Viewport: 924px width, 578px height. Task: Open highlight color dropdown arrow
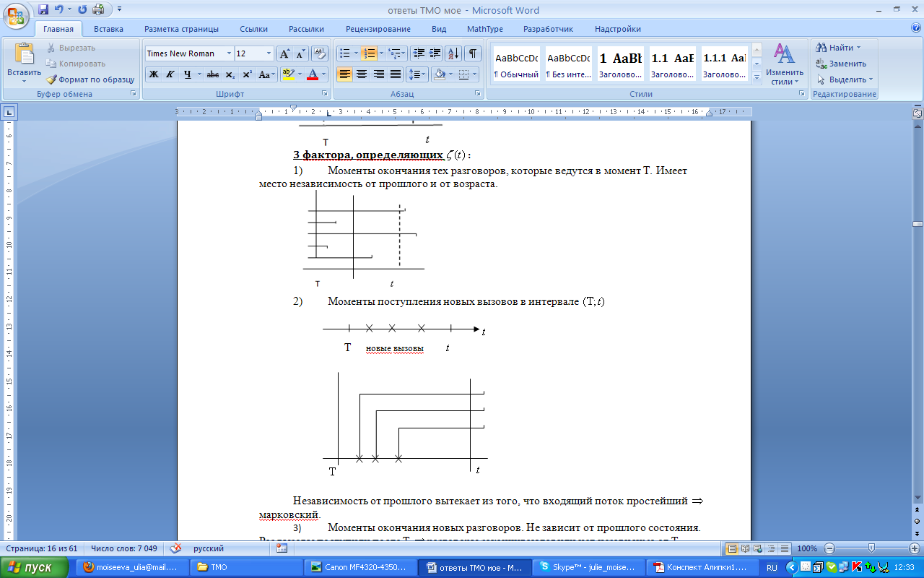(x=299, y=74)
